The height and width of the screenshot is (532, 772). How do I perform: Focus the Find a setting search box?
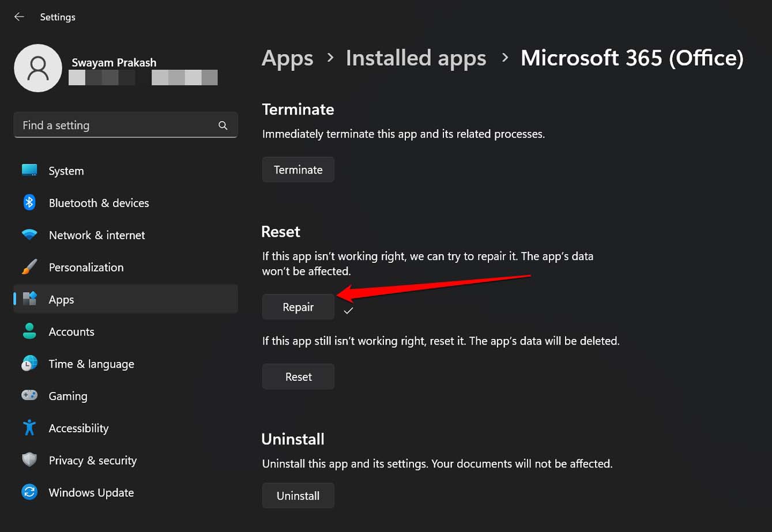point(115,126)
